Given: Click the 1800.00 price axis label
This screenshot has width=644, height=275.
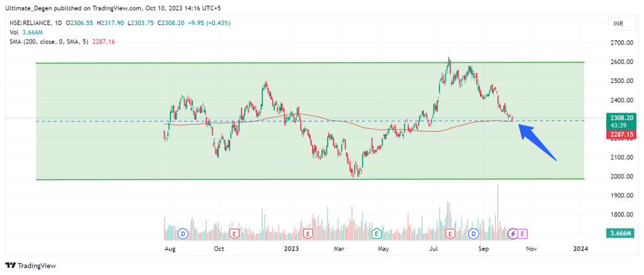Looking at the screenshot, I should 621,215.
